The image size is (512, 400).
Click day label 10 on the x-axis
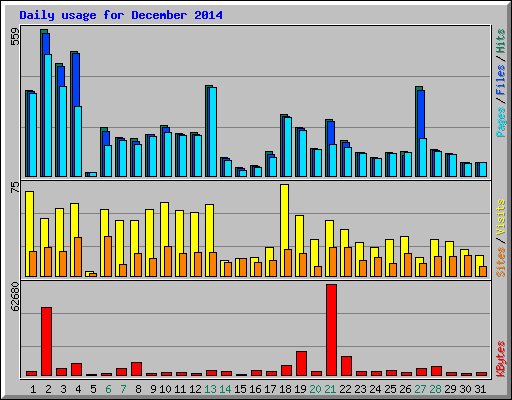pyautogui.click(x=165, y=389)
